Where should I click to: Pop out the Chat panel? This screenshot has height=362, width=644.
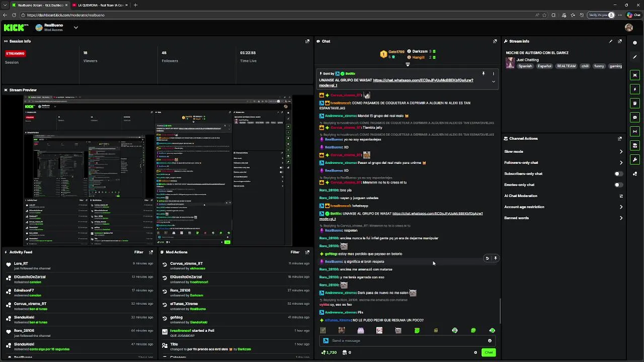point(495,41)
